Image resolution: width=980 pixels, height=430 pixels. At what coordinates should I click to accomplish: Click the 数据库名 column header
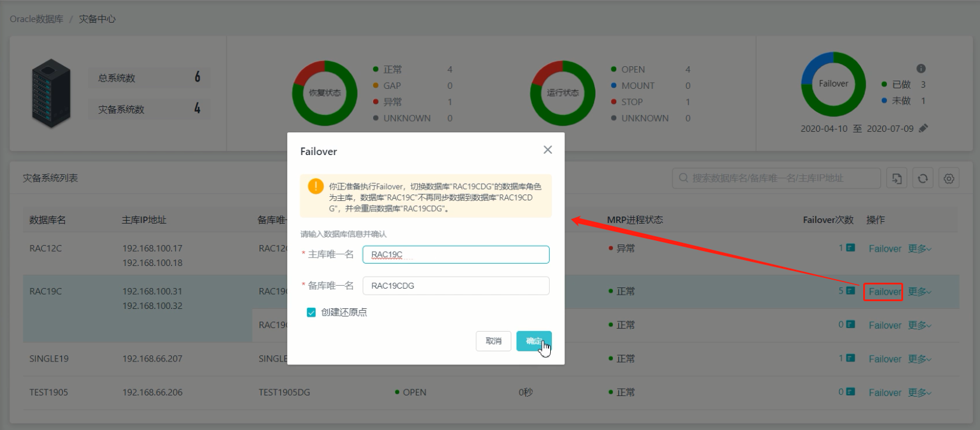(x=48, y=220)
